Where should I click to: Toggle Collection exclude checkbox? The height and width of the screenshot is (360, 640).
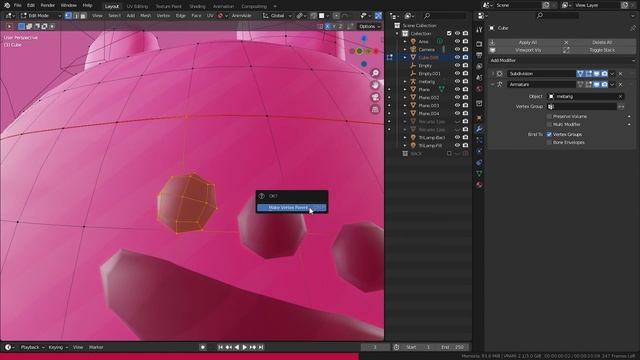click(449, 33)
